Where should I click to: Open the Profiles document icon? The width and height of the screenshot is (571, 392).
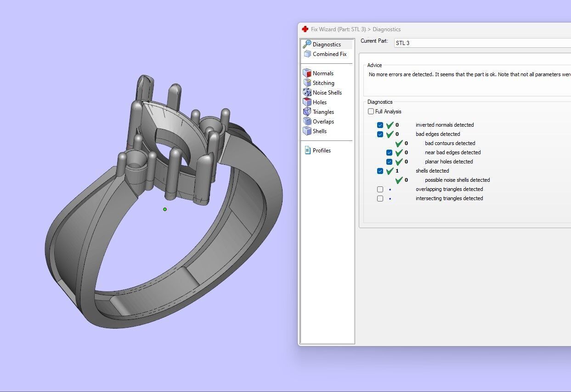coord(308,151)
